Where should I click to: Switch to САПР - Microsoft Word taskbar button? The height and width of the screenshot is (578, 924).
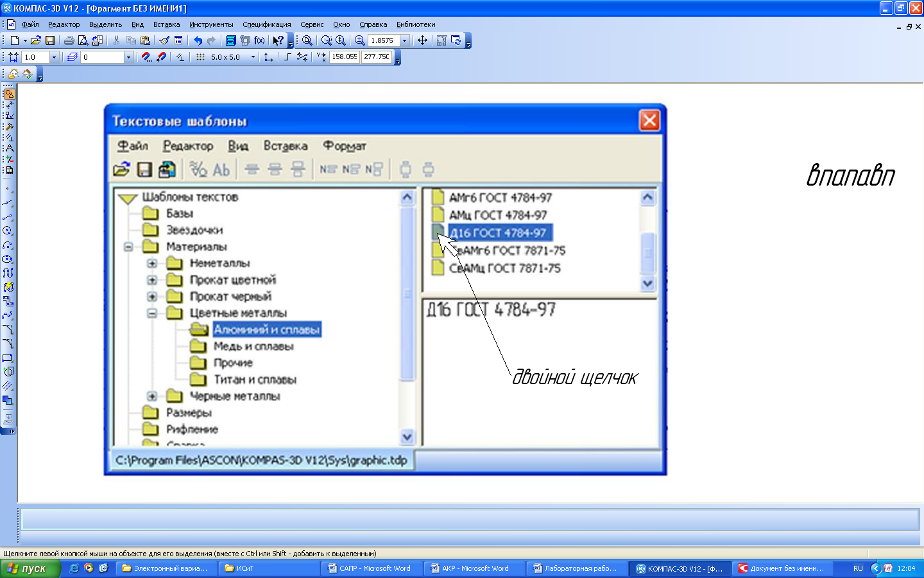tap(371, 568)
